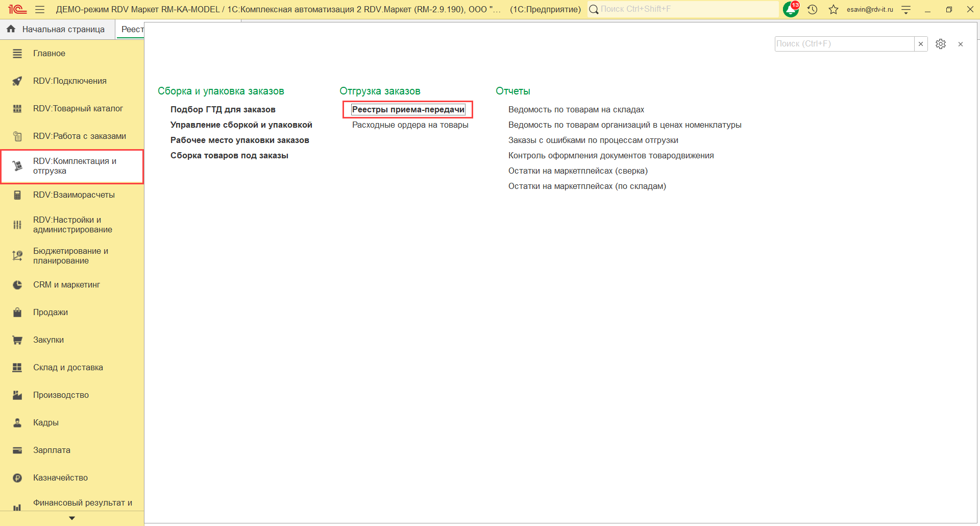The image size is (980, 526).
Task: Switch to Начальная страница tab
Action: tap(58, 29)
